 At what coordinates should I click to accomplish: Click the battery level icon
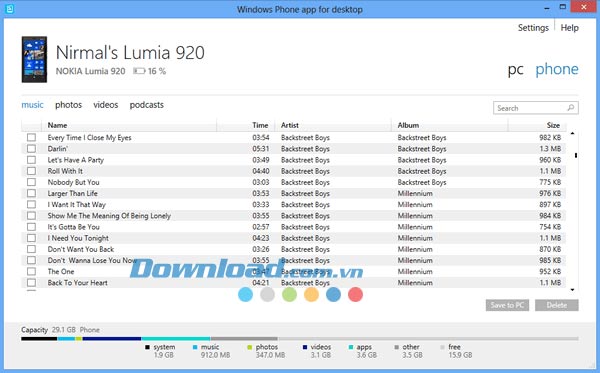pyautogui.click(x=139, y=71)
